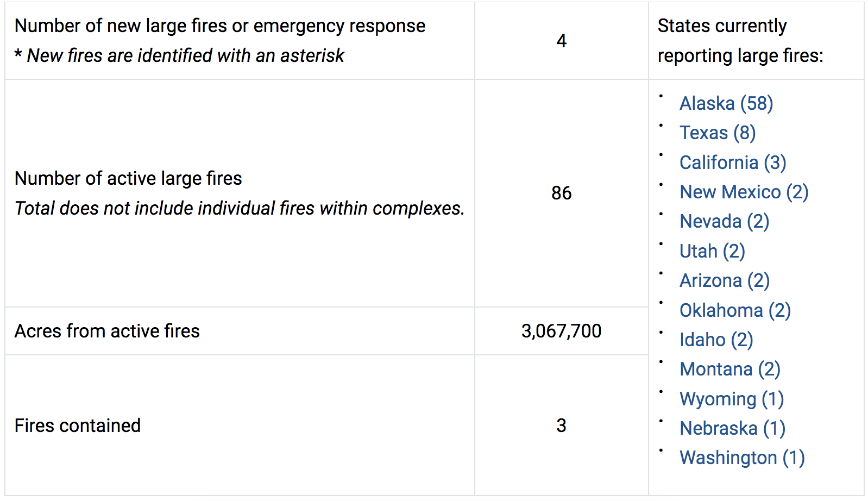Viewport: 868px width, 501px height.
Task: Open the Nevada (2) link
Action: click(724, 221)
